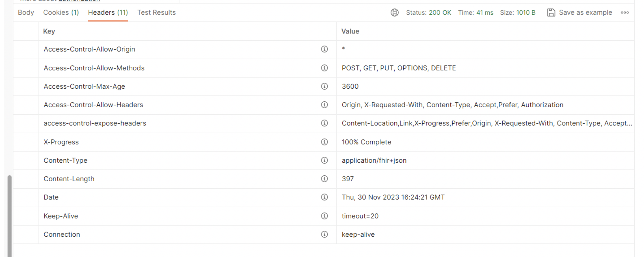Click the Status 200 OK indicator
644x257 pixels.
tap(429, 13)
